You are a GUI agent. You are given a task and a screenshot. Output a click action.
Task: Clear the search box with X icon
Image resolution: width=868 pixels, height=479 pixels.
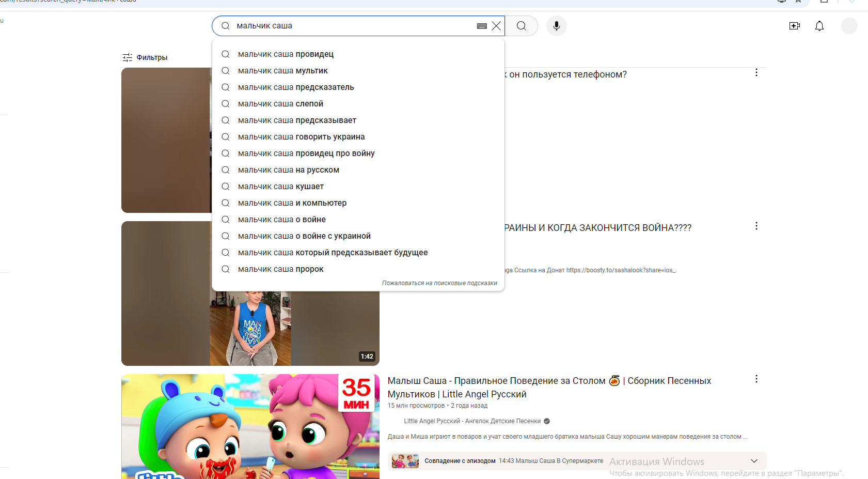496,26
